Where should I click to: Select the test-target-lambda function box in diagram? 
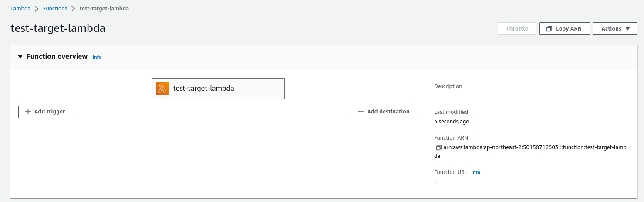(218, 89)
